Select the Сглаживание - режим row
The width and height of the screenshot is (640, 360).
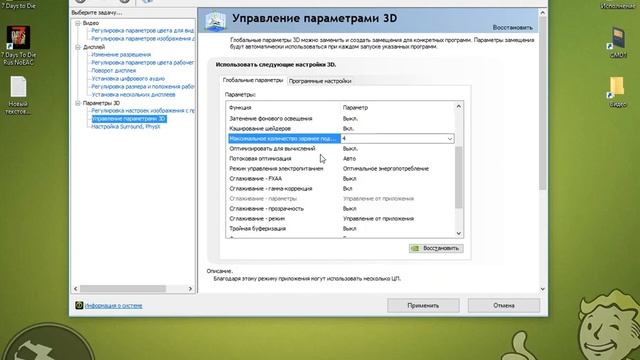point(341,219)
